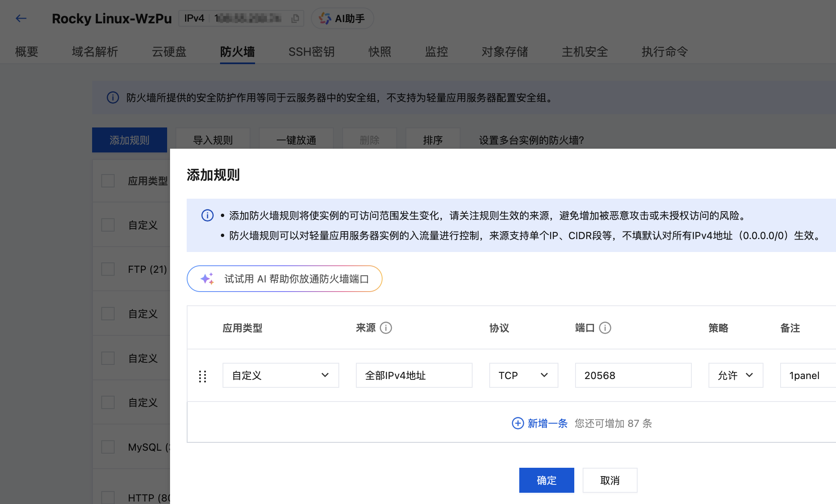This screenshot has height=504, width=836.
Task: Click the plus icon before 新增一条
Action: (x=517, y=423)
